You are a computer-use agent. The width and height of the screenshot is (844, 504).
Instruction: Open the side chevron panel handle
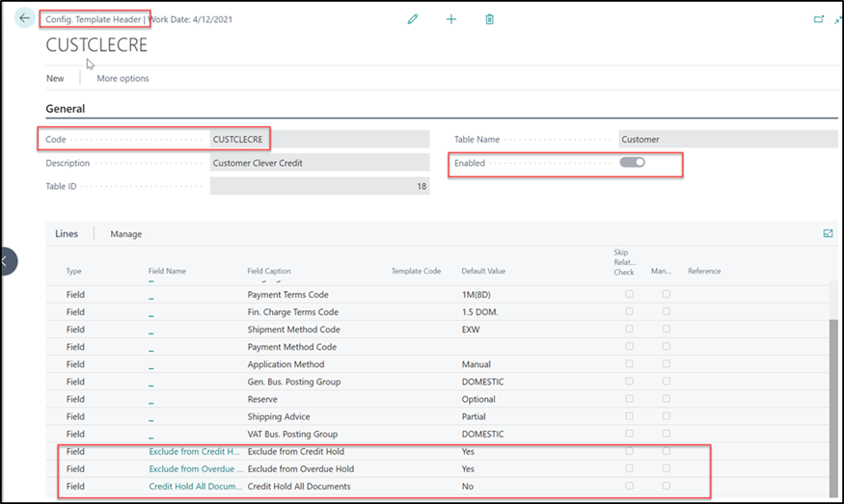[7, 261]
